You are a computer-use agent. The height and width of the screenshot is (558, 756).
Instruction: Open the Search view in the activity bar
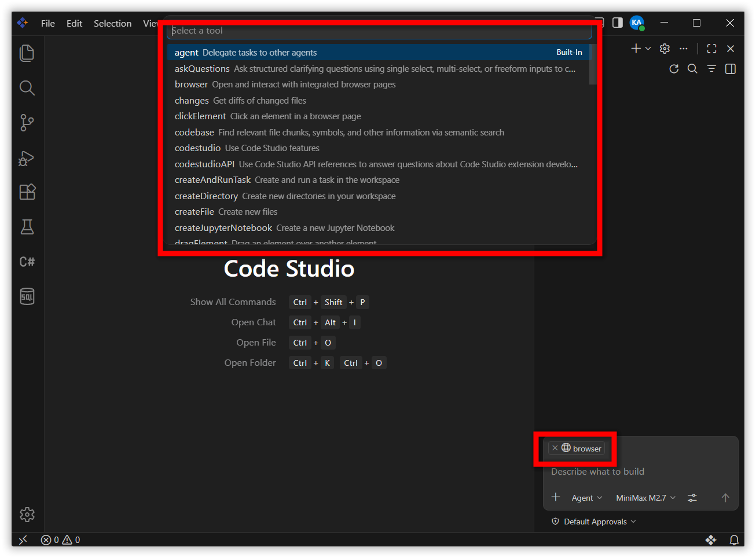point(27,88)
